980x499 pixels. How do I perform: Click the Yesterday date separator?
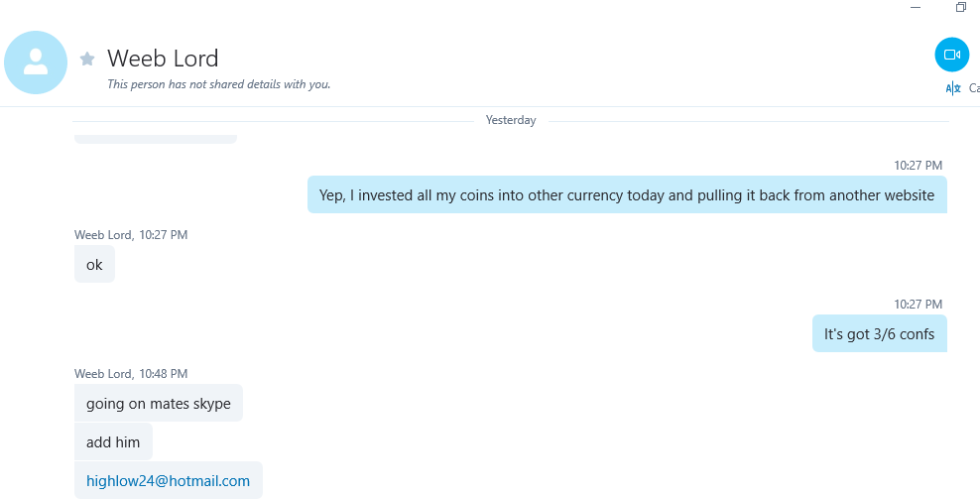point(511,120)
